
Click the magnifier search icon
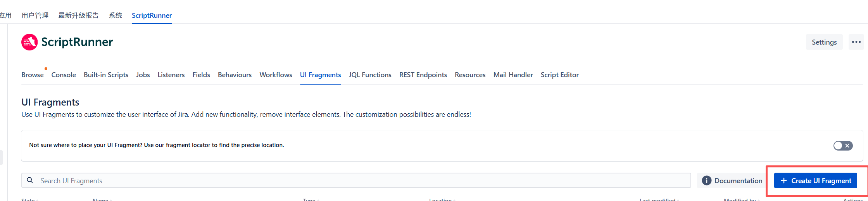(x=30, y=180)
